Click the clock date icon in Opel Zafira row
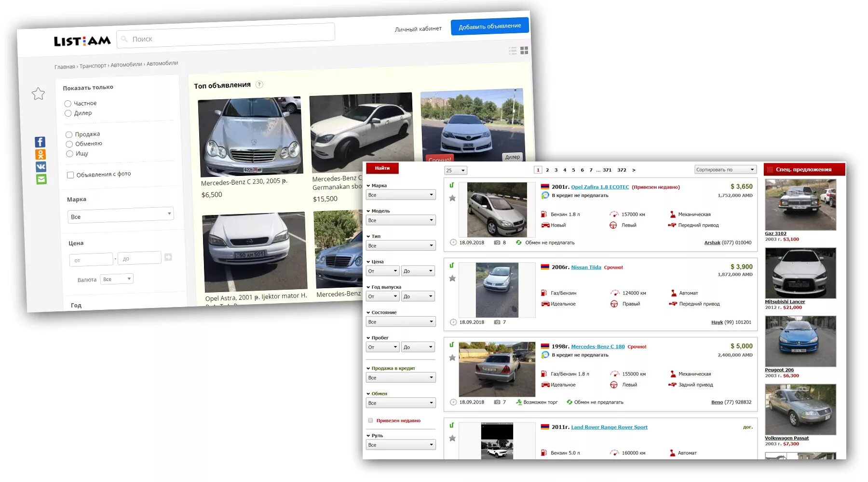 (453, 242)
